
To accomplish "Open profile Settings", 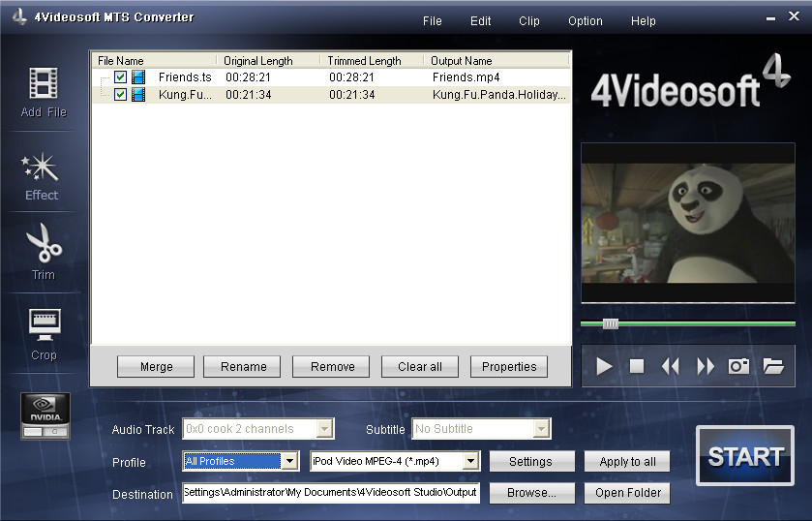I will pyautogui.click(x=532, y=461).
